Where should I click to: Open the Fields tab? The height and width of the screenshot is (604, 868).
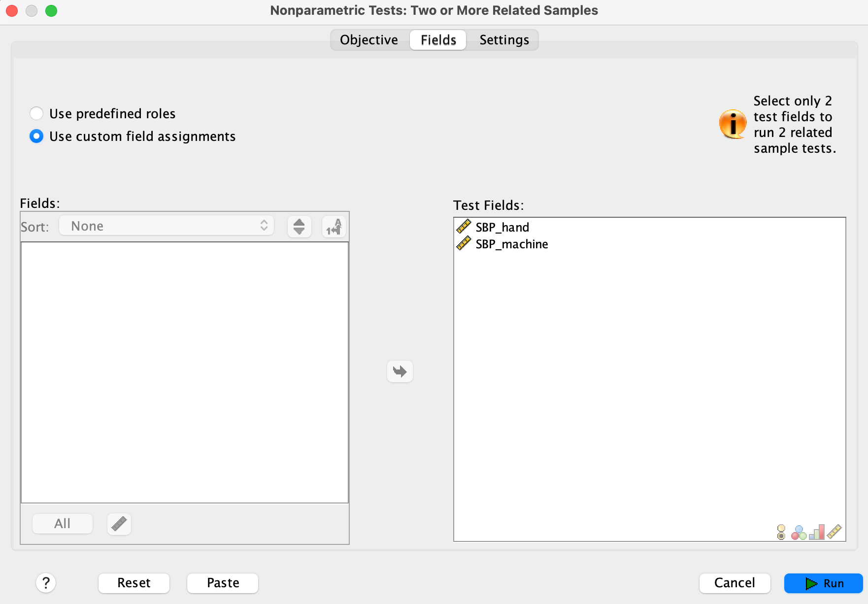(x=438, y=40)
